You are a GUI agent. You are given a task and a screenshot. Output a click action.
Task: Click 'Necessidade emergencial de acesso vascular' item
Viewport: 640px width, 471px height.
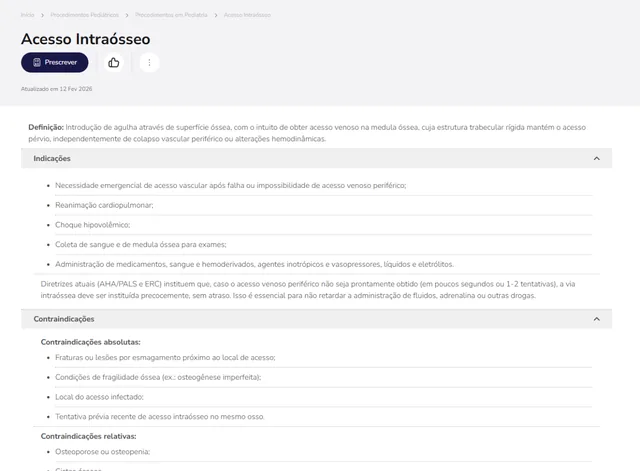231,185
